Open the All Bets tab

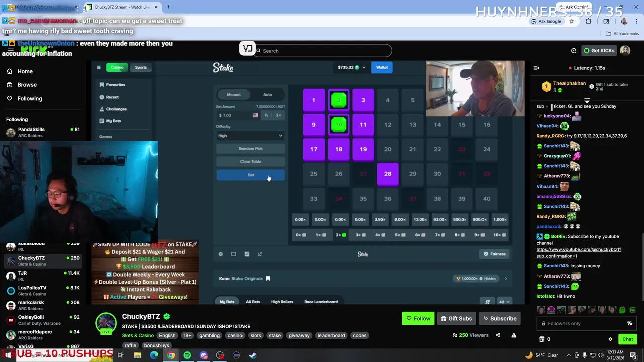point(253,302)
